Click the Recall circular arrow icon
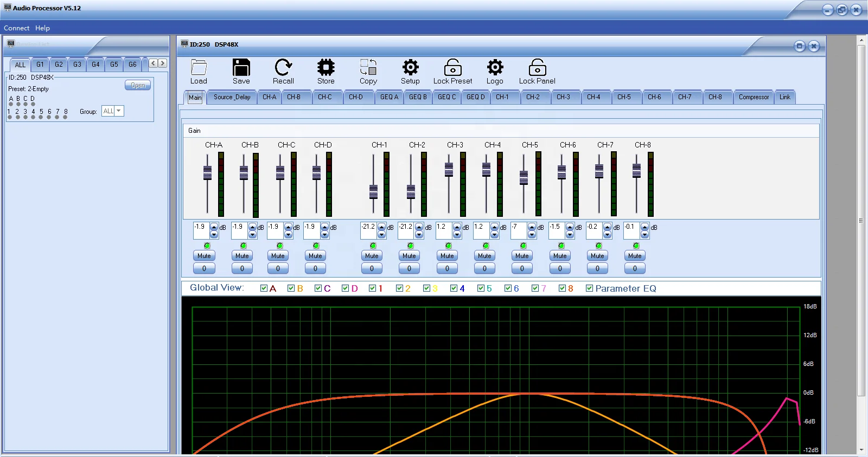This screenshot has height=457, width=868. coord(283,68)
